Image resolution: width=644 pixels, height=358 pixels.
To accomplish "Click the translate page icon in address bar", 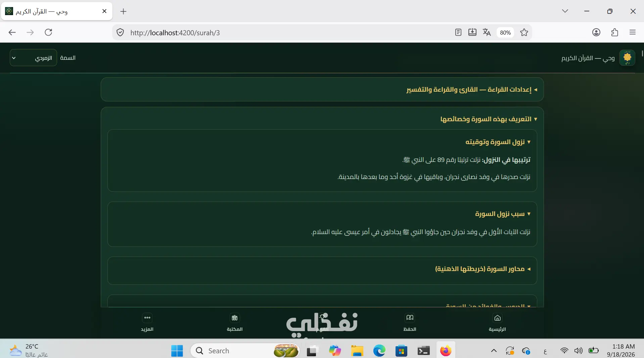I will [x=487, y=32].
